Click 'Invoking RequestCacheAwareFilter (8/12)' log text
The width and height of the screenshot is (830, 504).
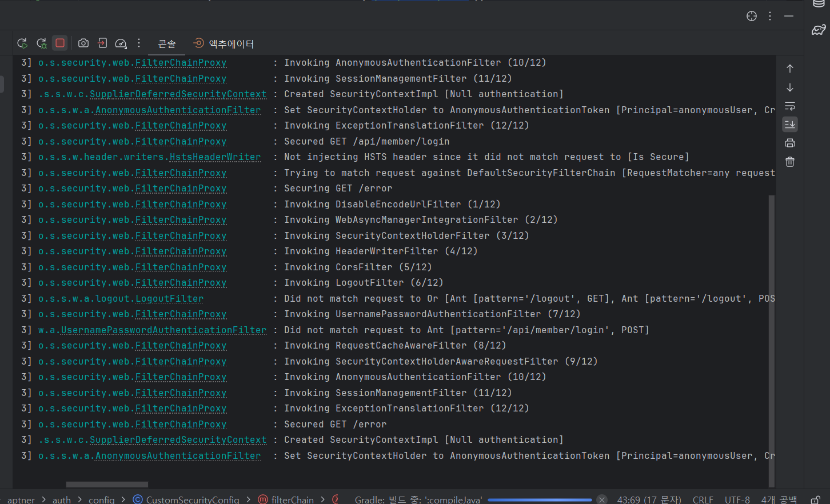[x=395, y=345]
